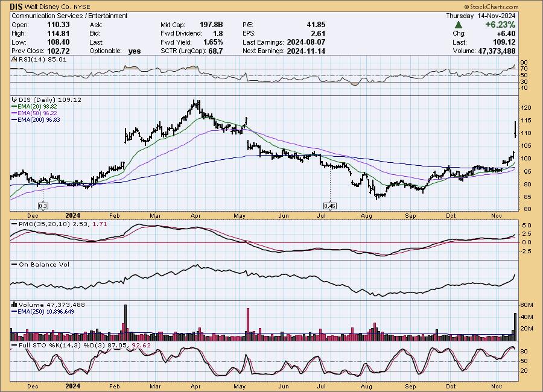
Task: Select the Low value 108.40
Action: [58, 42]
